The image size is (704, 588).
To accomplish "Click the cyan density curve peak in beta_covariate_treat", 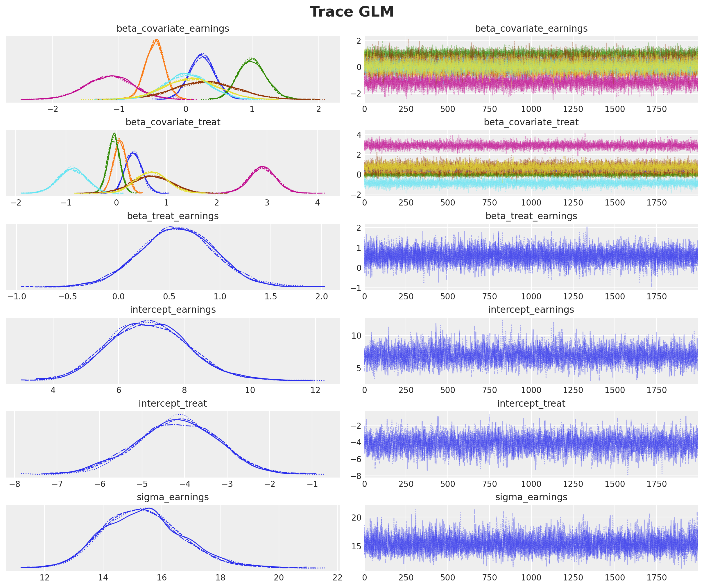I will tap(74, 168).
